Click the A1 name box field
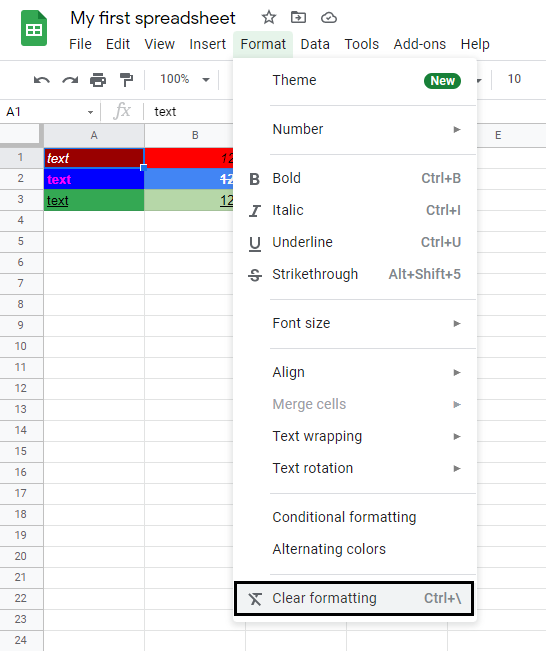The height and width of the screenshot is (651, 546). [49, 112]
